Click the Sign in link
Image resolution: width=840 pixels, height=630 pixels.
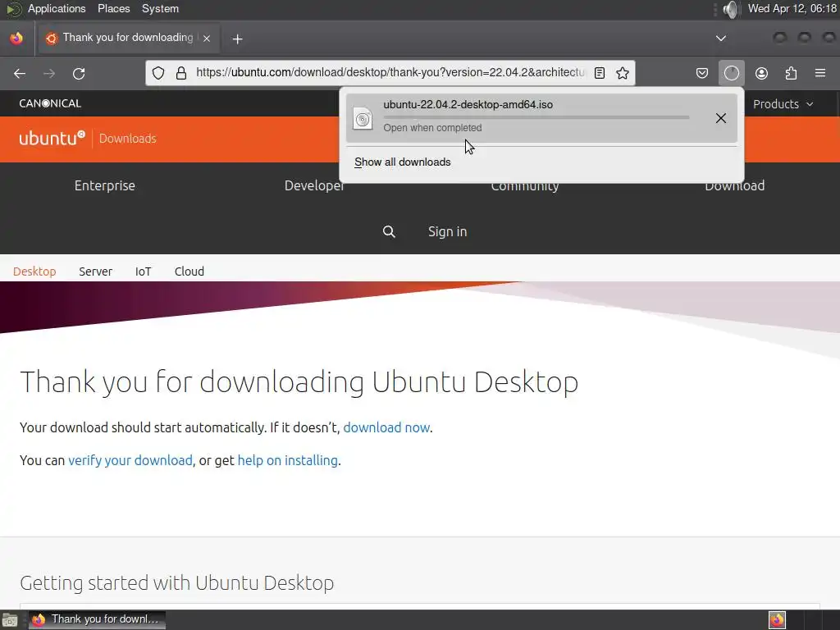coord(447,231)
